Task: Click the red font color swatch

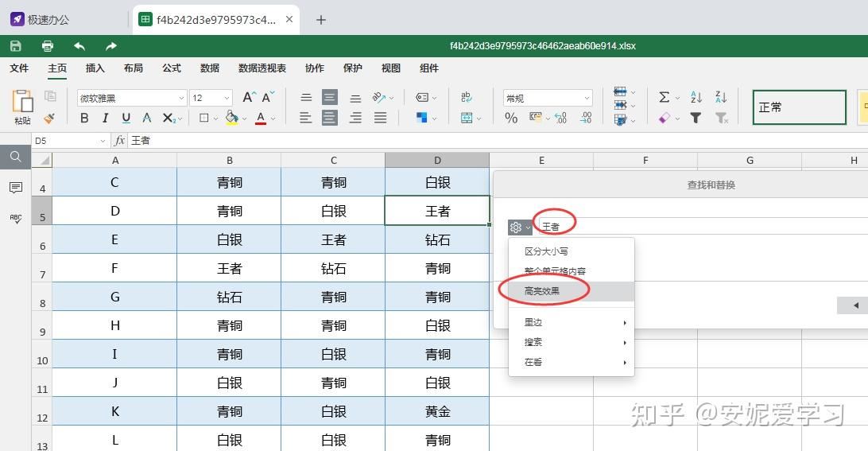Action: pyautogui.click(x=261, y=118)
